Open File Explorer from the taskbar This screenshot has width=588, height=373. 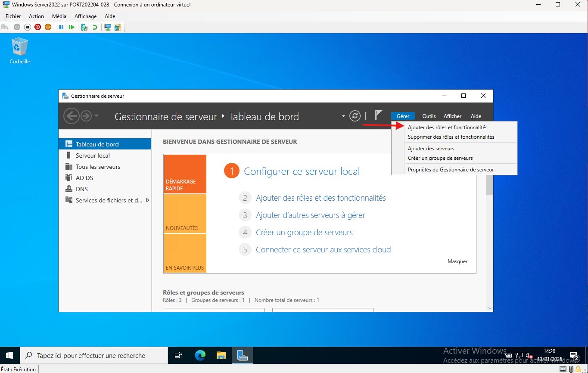click(x=221, y=355)
